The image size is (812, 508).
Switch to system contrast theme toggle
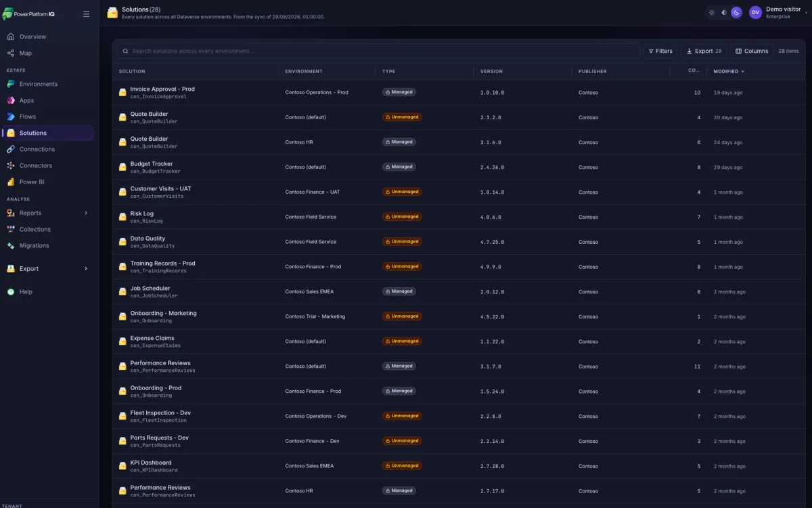(724, 12)
